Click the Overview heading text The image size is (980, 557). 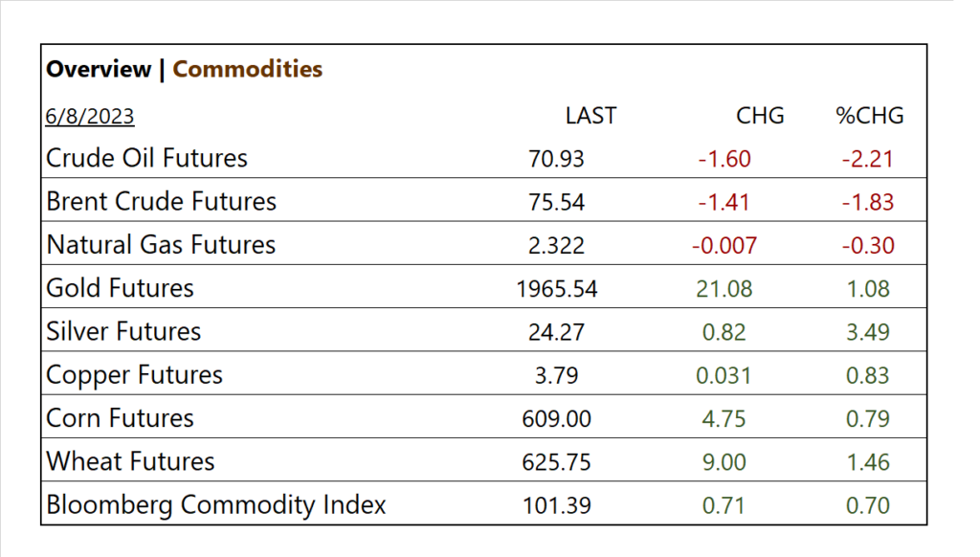coord(99,69)
